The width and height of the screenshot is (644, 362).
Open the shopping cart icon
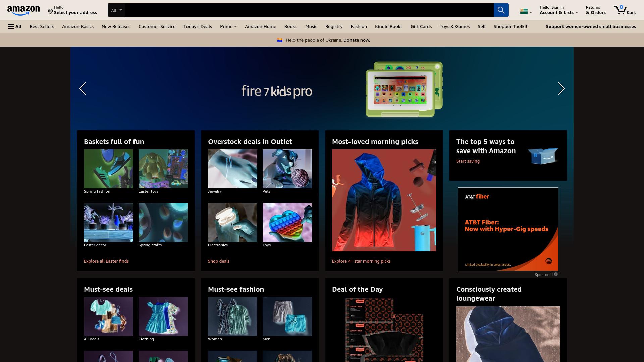[625, 10]
